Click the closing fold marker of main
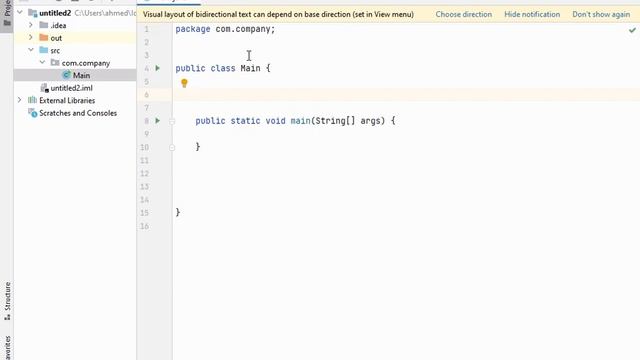Screen dimensions: 640x360 pyautogui.click(x=172, y=147)
